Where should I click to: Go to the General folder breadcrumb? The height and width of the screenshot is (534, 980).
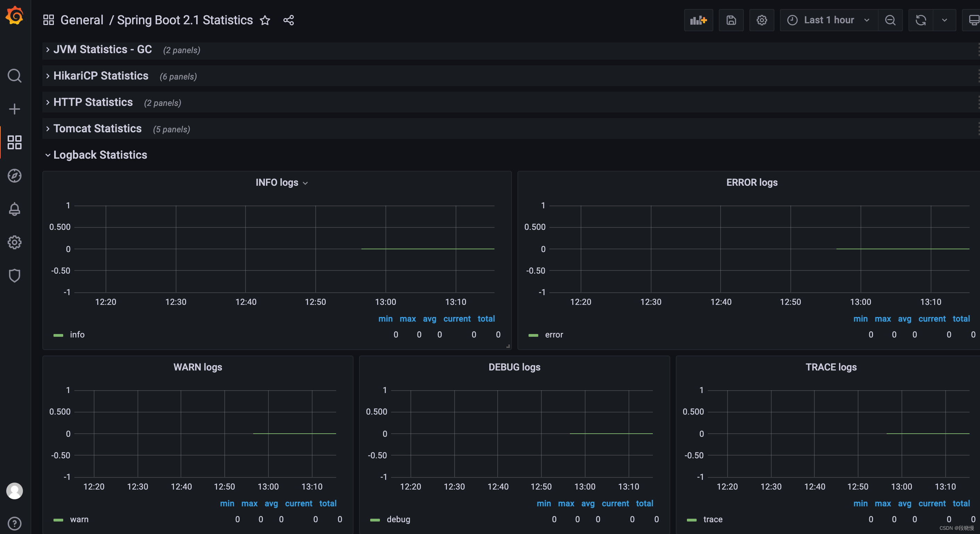point(82,20)
